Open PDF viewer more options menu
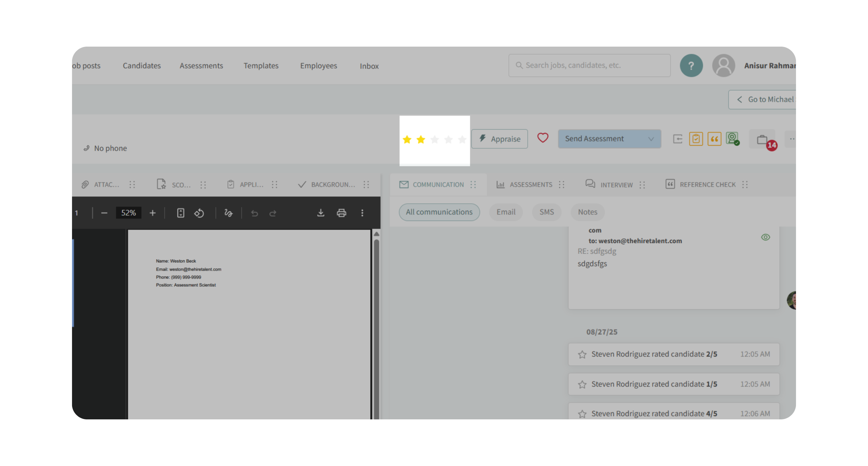 coord(362,213)
